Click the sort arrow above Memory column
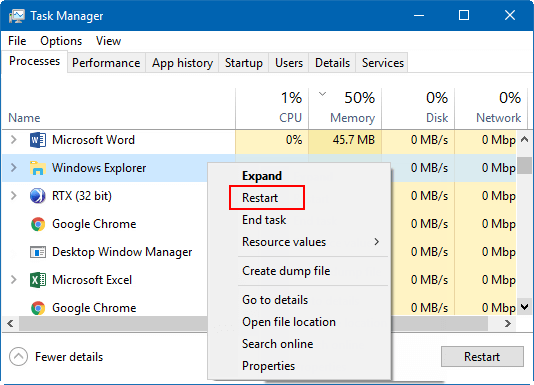534x385 pixels. click(x=322, y=94)
